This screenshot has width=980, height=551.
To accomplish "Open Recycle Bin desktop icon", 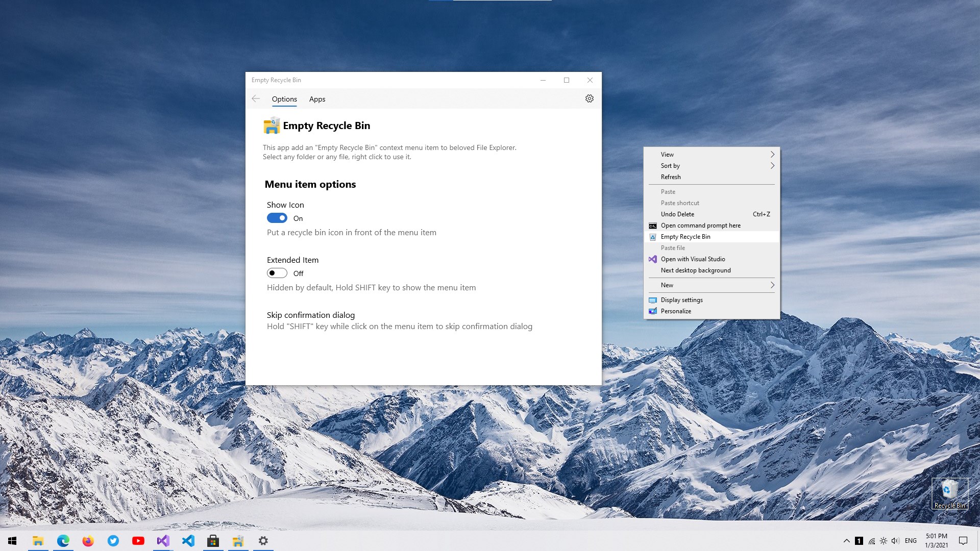I will pyautogui.click(x=949, y=493).
